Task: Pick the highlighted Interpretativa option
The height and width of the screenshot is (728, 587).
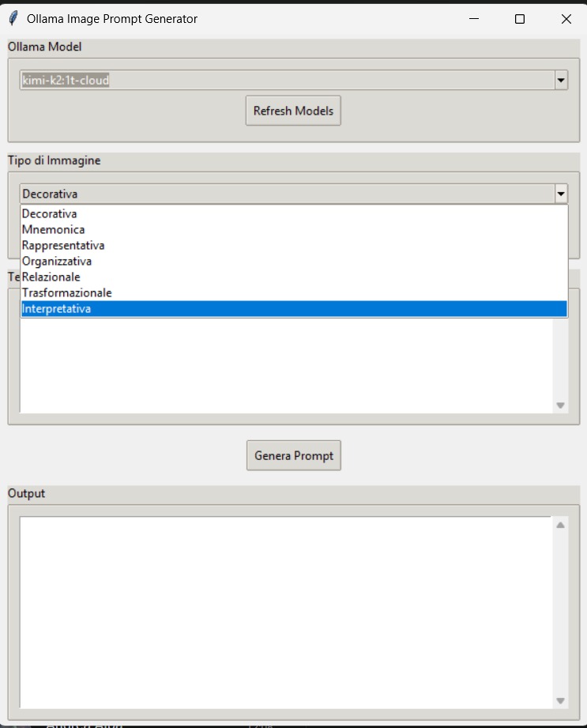Action: pyautogui.click(x=56, y=309)
